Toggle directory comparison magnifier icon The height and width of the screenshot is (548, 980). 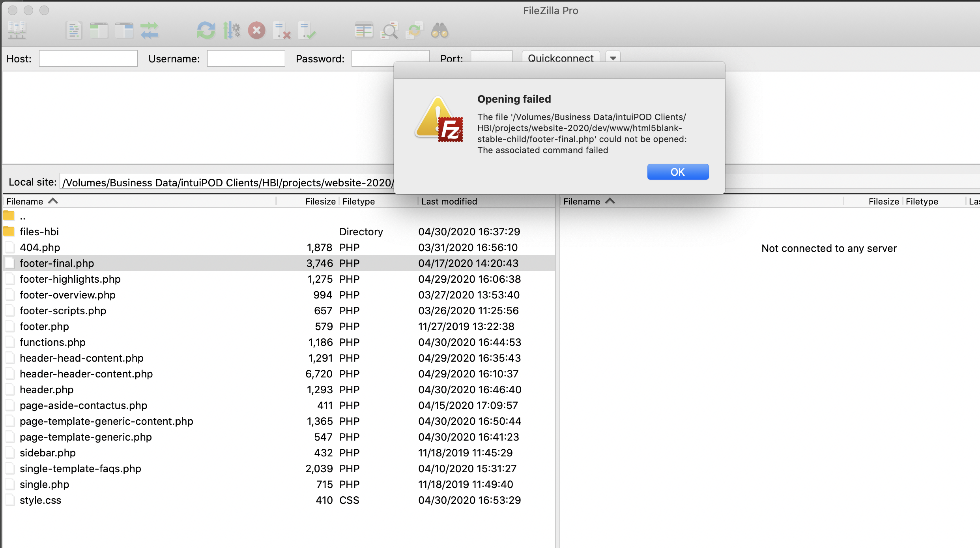pyautogui.click(x=389, y=30)
